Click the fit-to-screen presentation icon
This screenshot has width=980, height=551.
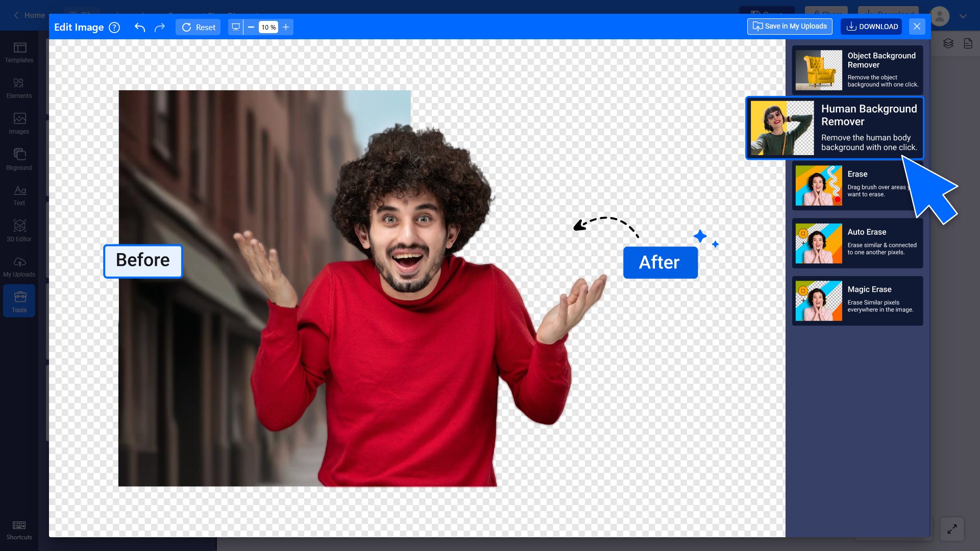pyautogui.click(x=236, y=27)
